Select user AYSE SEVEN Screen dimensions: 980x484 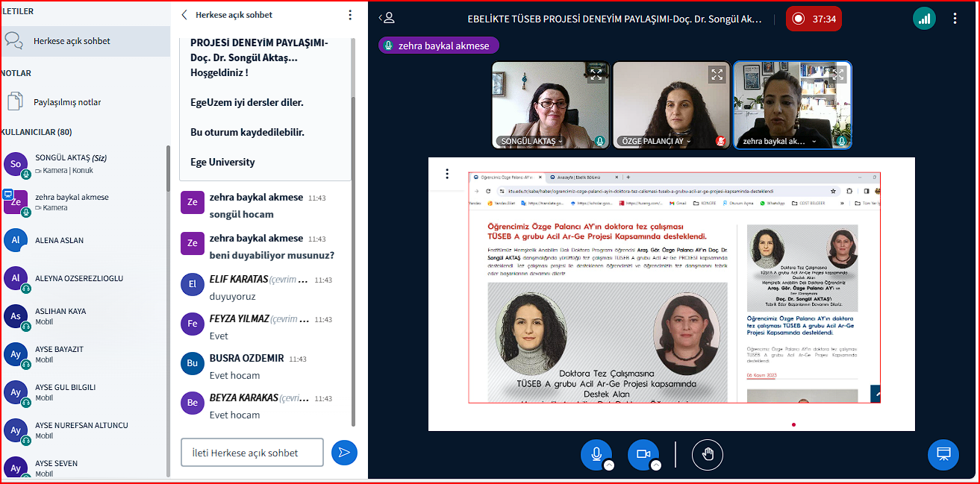[x=84, y=468]
